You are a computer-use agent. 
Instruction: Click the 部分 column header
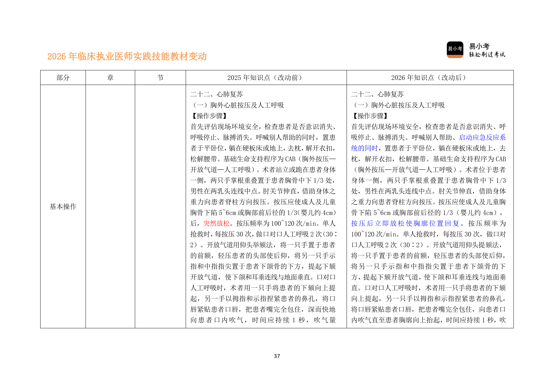tap(63, 77)
